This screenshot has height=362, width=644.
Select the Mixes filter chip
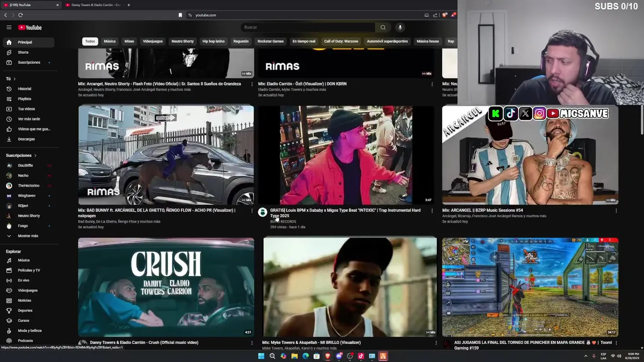[x=129, y=41]
